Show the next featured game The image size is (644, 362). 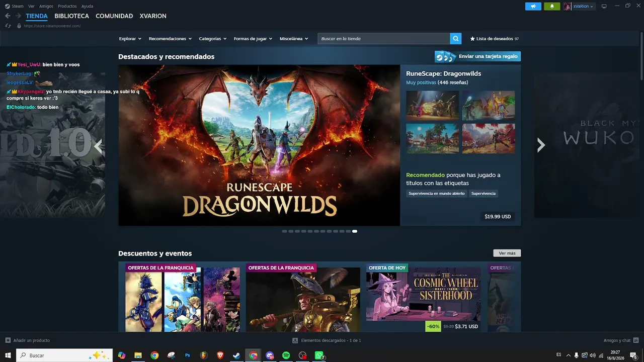pyautogui.click(x=541, y=145)
